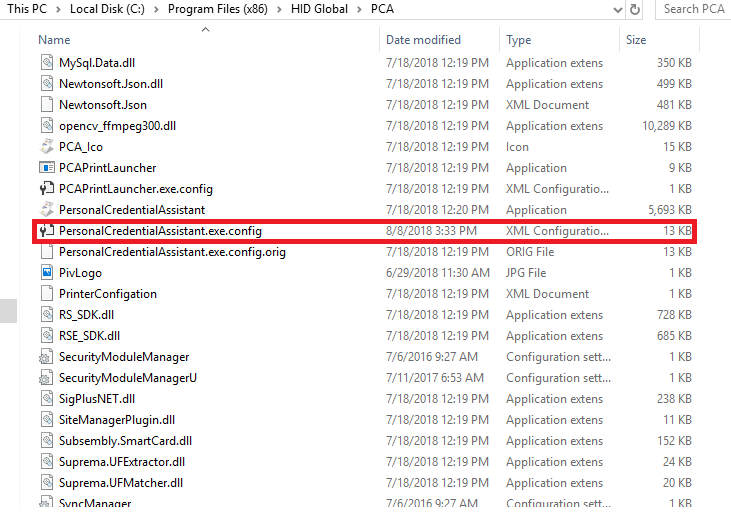Viewport: 731px width, 516px height.
Task: Click the navigation pane scrollbar thumb
Action: click(x=8, y=311)
